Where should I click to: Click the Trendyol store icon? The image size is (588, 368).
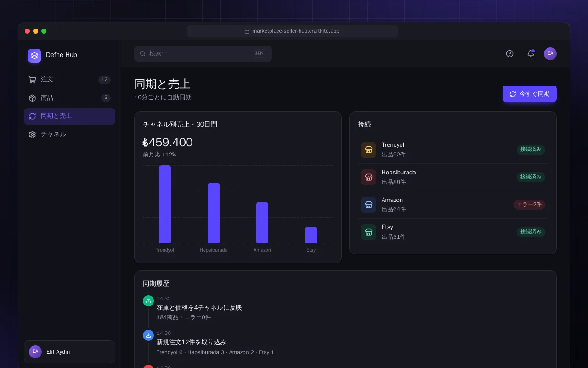(368, 150)
